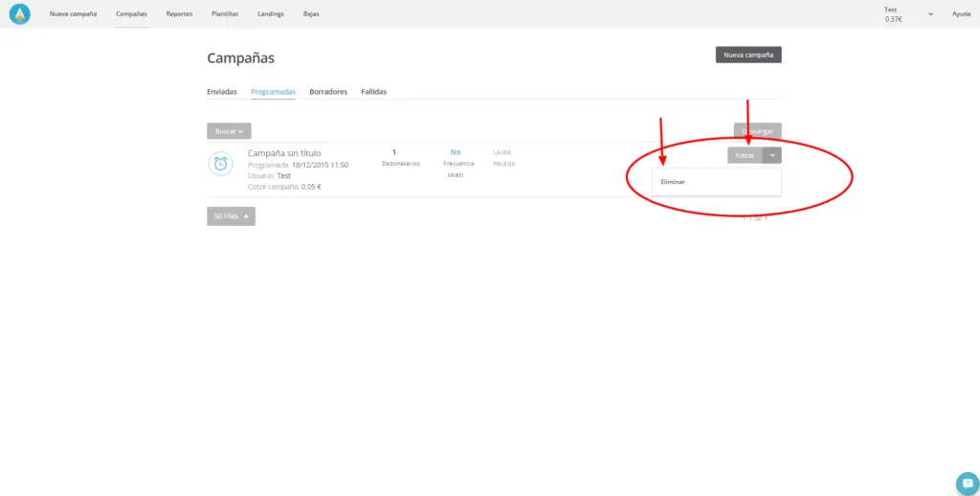Screen dimensions: 980x496
Task: Select Eliminar from the dropdown menu
Action: [673, 181]
